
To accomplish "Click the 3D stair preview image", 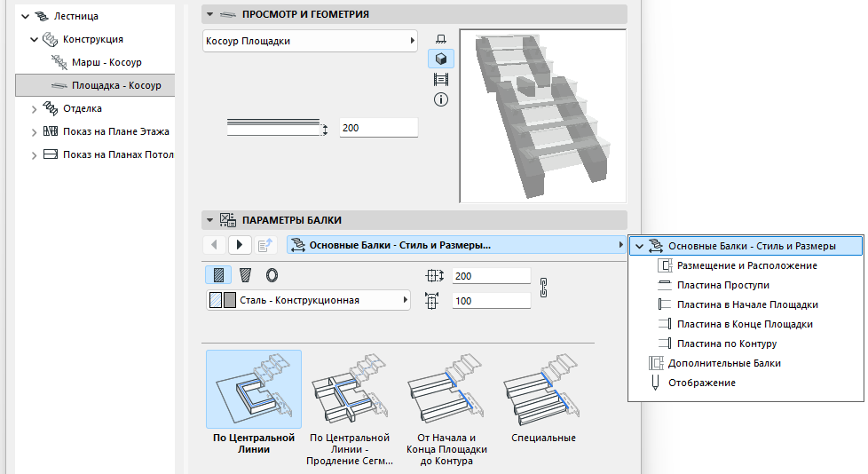I will [x=543, y=115].
